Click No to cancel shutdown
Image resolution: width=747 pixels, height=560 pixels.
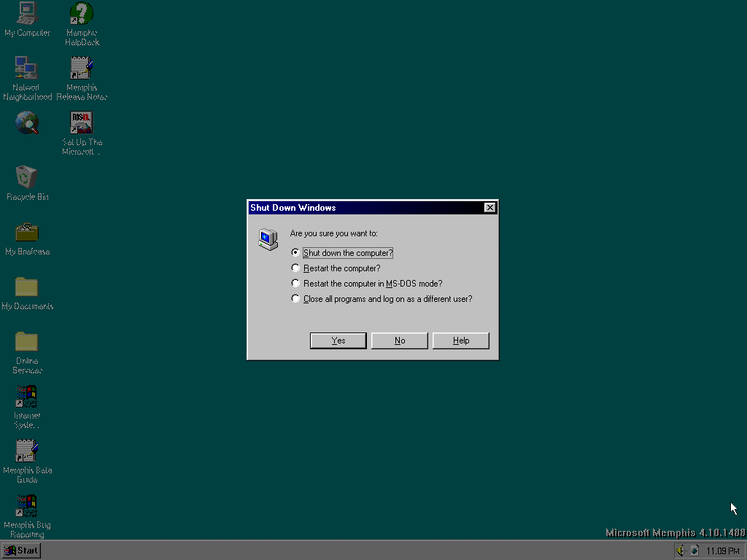(399, 341)
